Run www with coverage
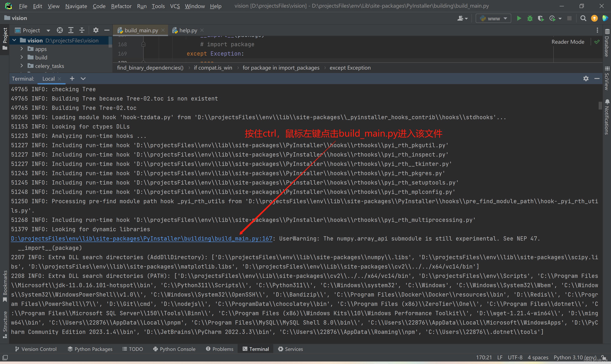Viewport: 611px width, 364px height. (541, 18)
